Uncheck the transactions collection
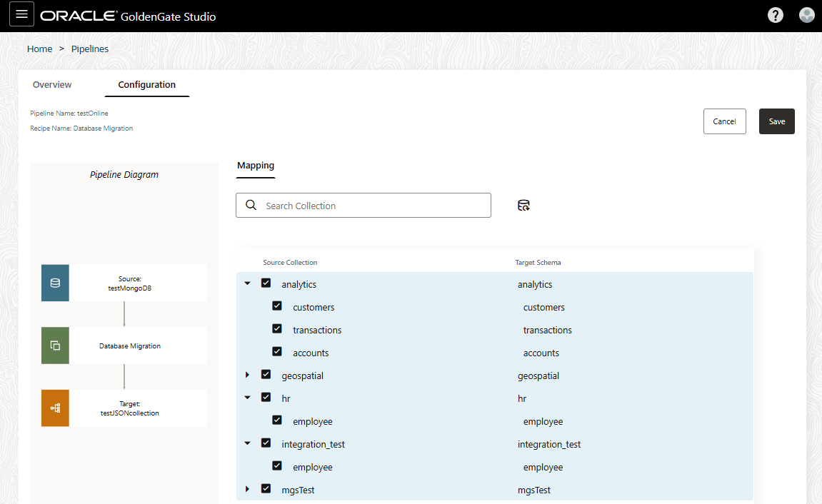 coord(277,328)
